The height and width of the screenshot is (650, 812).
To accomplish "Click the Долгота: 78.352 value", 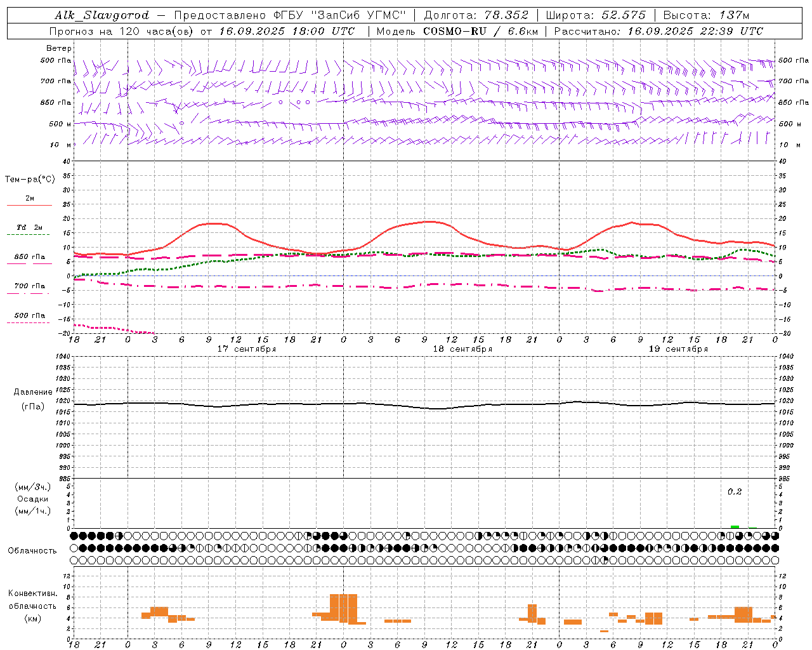I will tap(476, 15).
